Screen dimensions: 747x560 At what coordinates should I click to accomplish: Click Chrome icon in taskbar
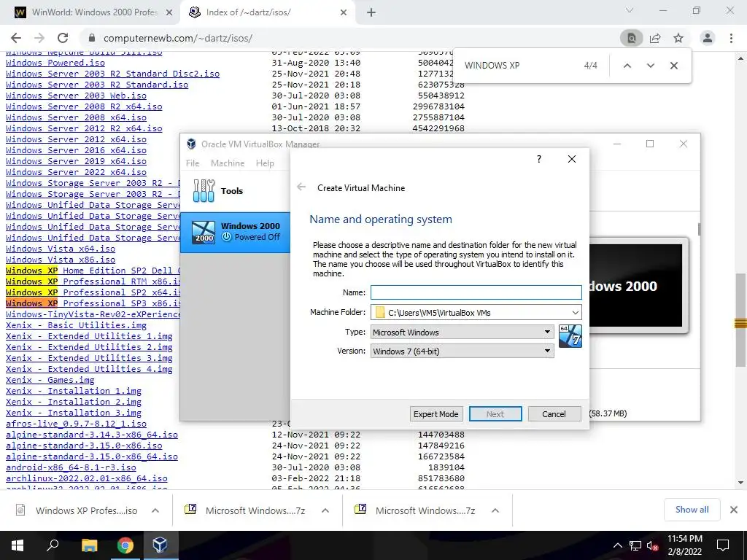[x=125, y=545]
